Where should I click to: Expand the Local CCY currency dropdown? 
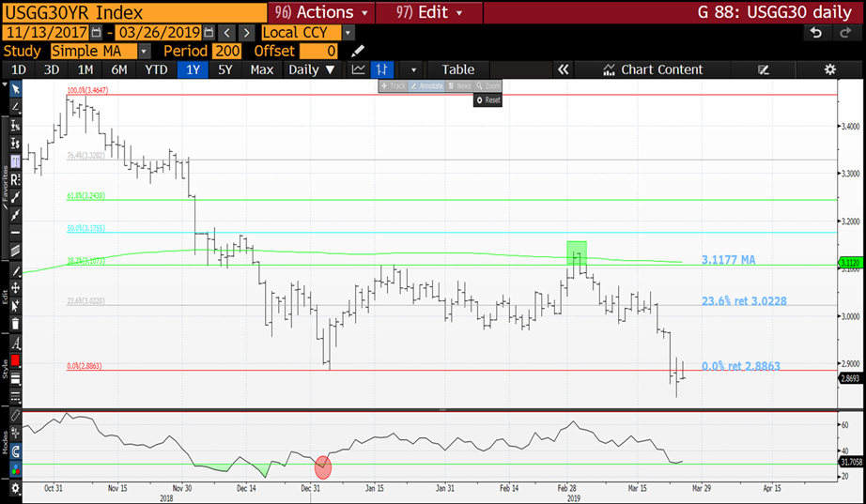click(x=348, y=32)
